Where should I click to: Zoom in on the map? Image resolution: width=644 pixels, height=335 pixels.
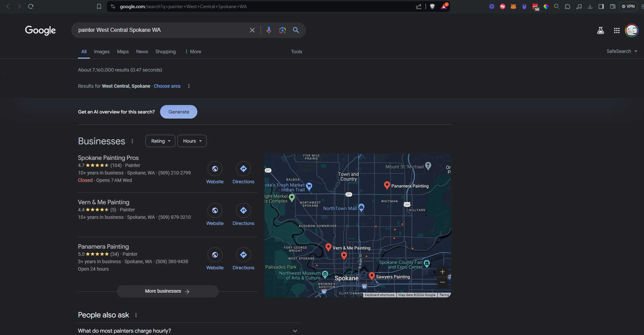[x=442, y=272]
